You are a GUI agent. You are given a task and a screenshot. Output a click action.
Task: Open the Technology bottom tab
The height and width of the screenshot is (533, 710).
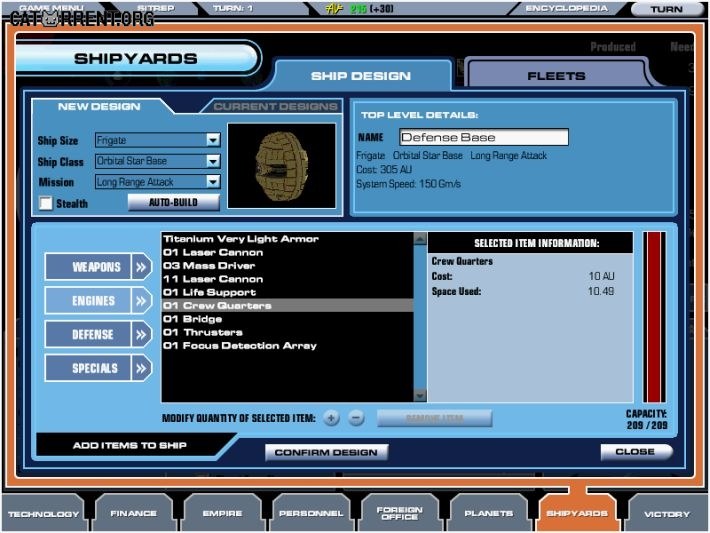point(43,514)
